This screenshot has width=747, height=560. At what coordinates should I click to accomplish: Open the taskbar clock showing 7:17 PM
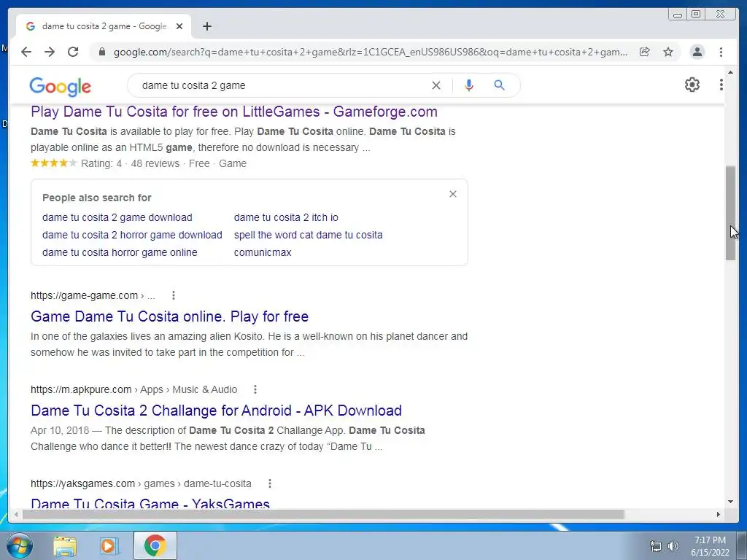pyautogui.click(x=710, y=546)
